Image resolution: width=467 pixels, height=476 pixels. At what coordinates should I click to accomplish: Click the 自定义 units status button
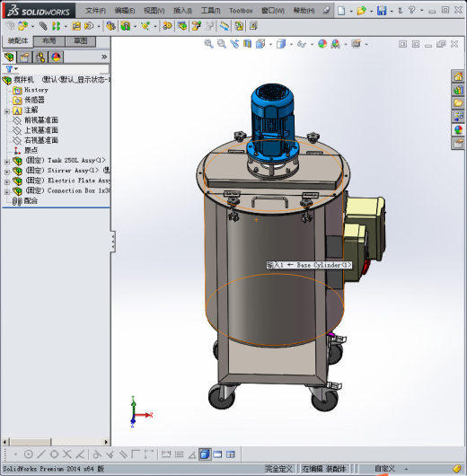coord(385,469)
